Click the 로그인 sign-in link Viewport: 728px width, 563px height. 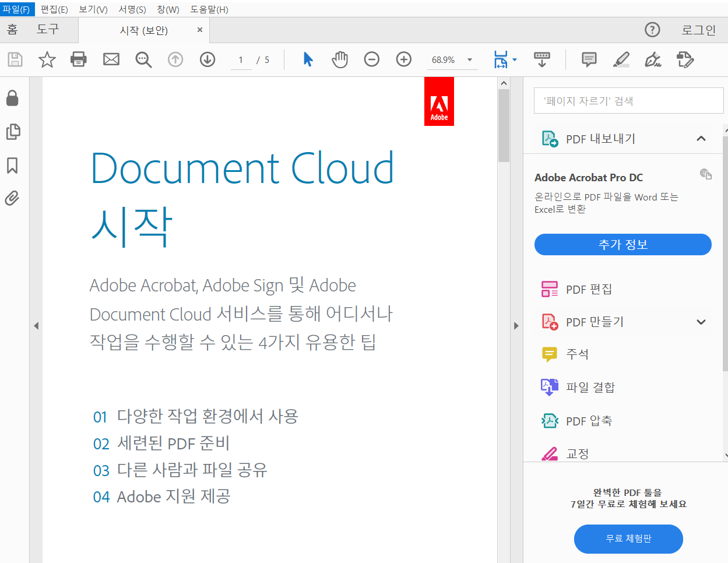pos(698,30)
